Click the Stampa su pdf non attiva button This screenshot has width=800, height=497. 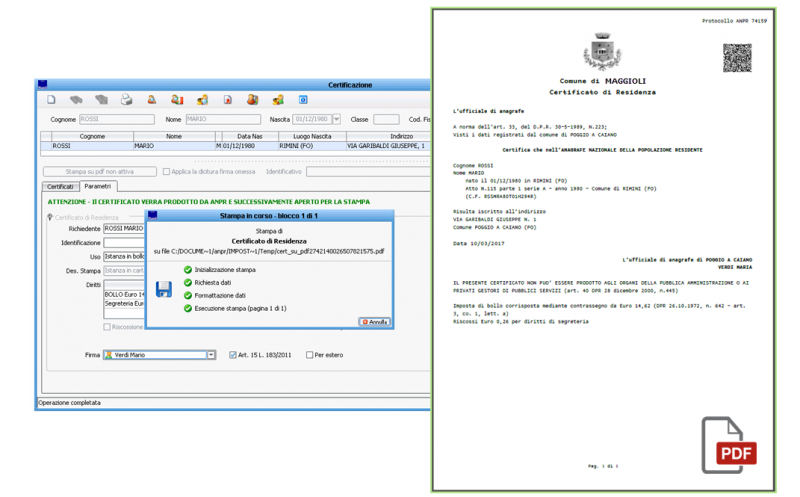pos(99,171)
